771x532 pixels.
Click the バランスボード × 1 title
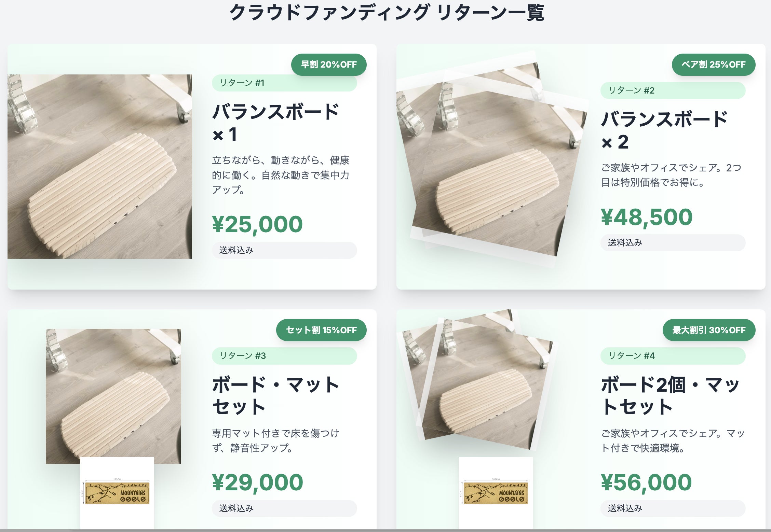275,122
